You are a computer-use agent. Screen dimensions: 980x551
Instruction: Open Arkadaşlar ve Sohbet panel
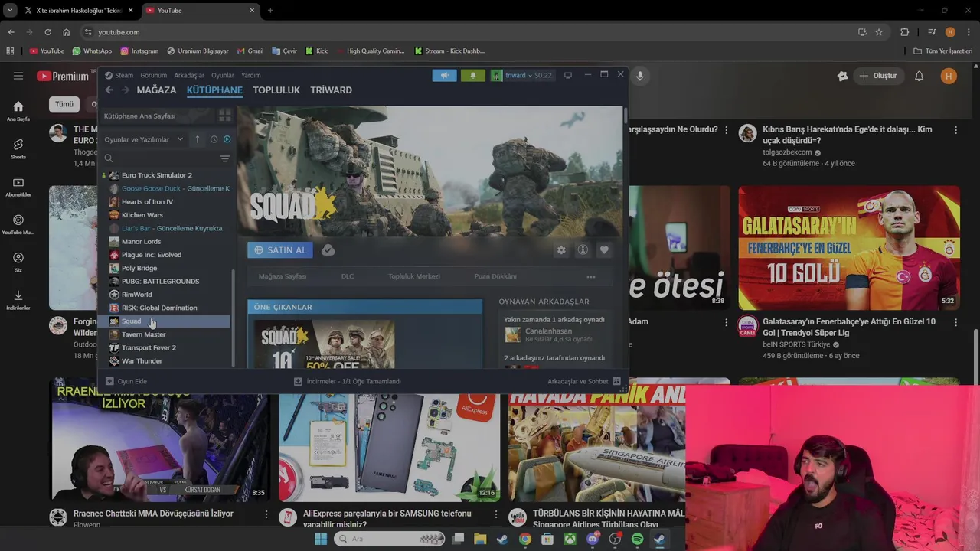584,381
